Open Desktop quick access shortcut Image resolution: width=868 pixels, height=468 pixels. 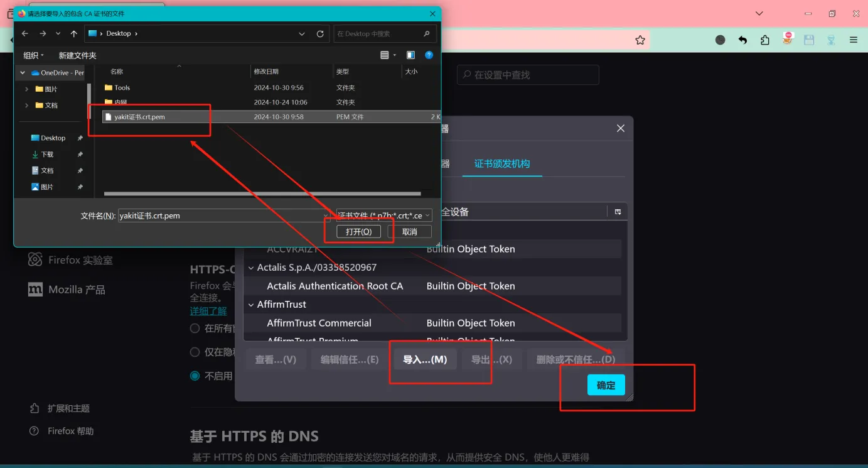point(53,138)
